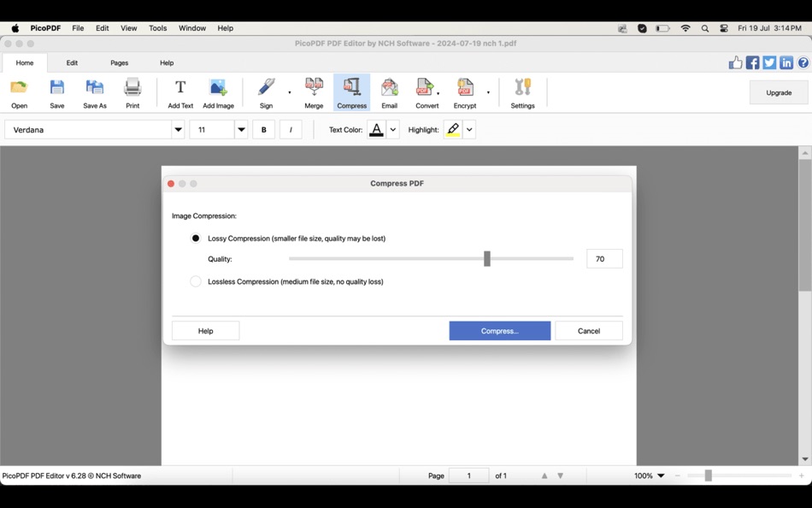Click the Upgrade button
Viewport: 812px width, 508px height.
coord(779,92)
